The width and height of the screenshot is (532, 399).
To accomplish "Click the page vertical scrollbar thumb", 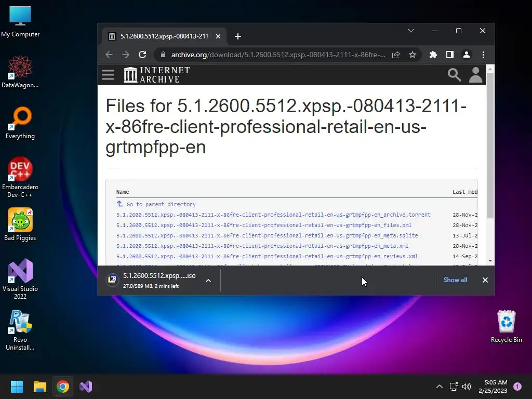I will click(x=490, y=145).
